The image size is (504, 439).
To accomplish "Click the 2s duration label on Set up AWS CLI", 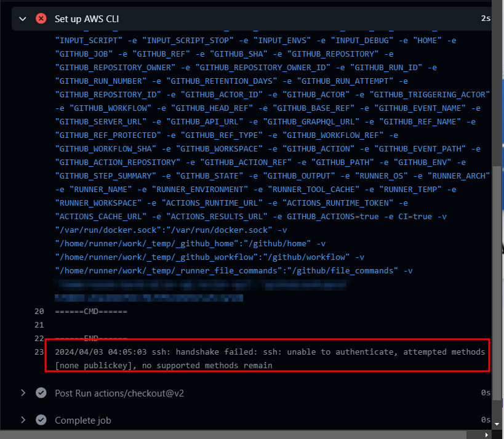I will [x=486, y=18].
